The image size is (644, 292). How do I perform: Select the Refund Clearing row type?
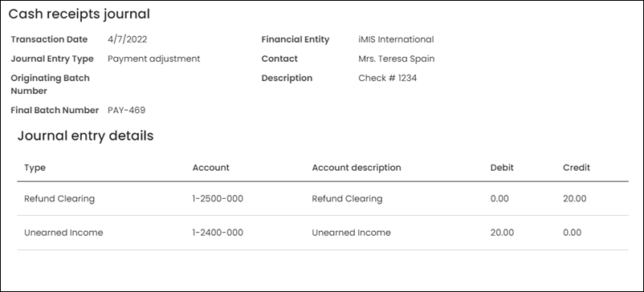point(59,198)
